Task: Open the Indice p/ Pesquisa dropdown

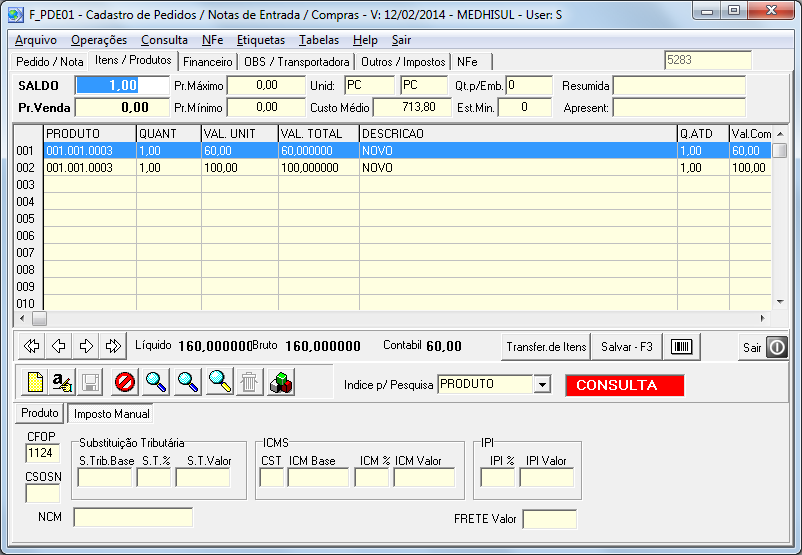Action: (542, 384)
